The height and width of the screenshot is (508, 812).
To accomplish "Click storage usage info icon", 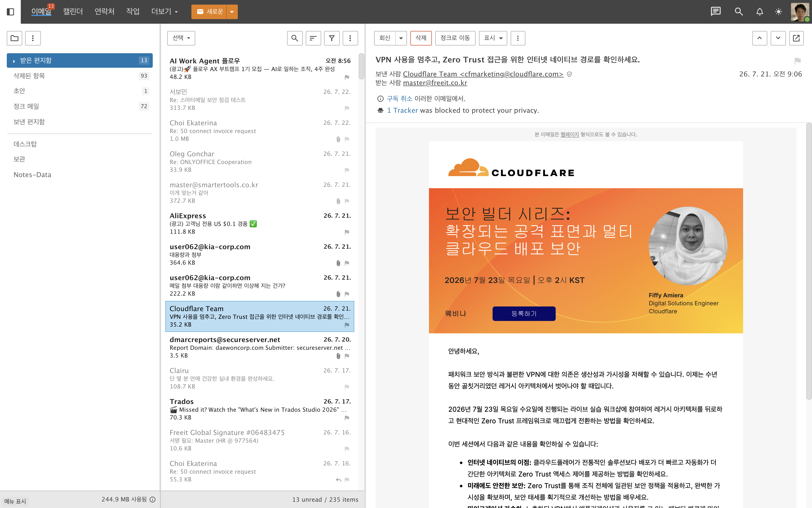I will 153,500.
